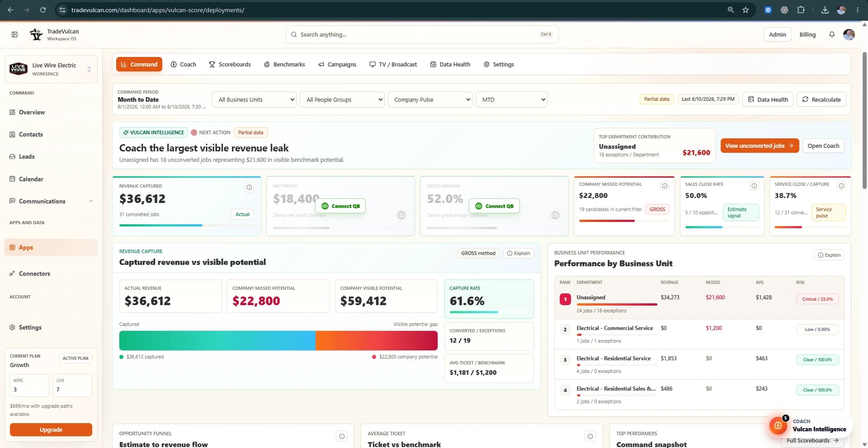
Task: Select the Unassigned department row
Action: [x=699, y=303]
